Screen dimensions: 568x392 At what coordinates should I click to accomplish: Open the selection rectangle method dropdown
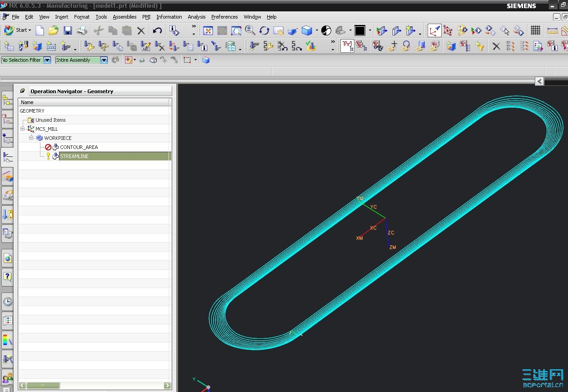(196, 60)
